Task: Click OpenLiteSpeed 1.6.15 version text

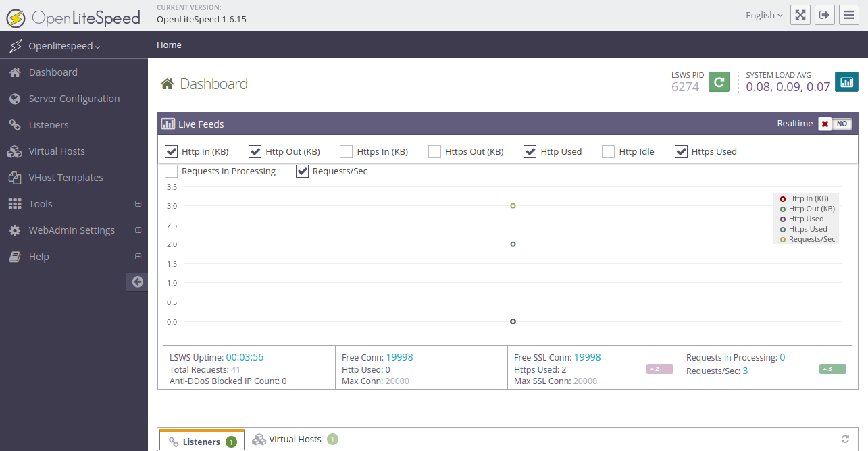Action: [x=201, y=19]
